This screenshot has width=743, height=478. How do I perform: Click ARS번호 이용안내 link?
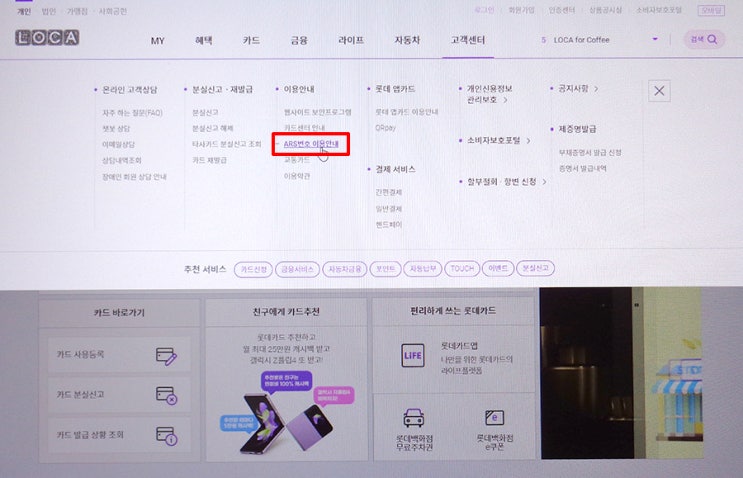311,144
